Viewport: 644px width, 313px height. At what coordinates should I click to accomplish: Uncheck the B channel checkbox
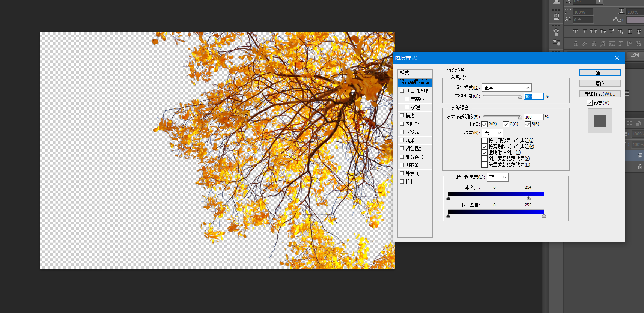click(x=528, y=124)
